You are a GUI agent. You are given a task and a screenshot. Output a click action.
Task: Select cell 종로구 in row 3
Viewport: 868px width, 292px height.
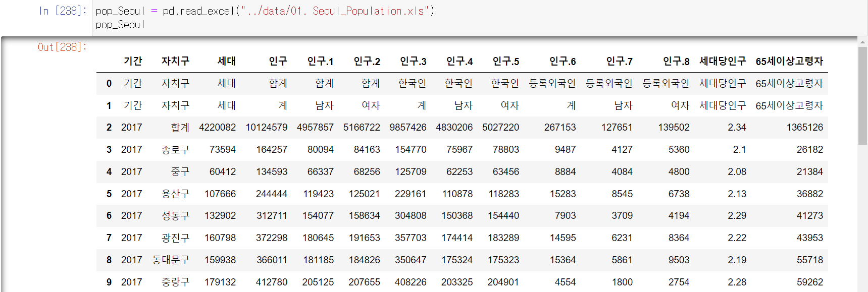[175, 149]
